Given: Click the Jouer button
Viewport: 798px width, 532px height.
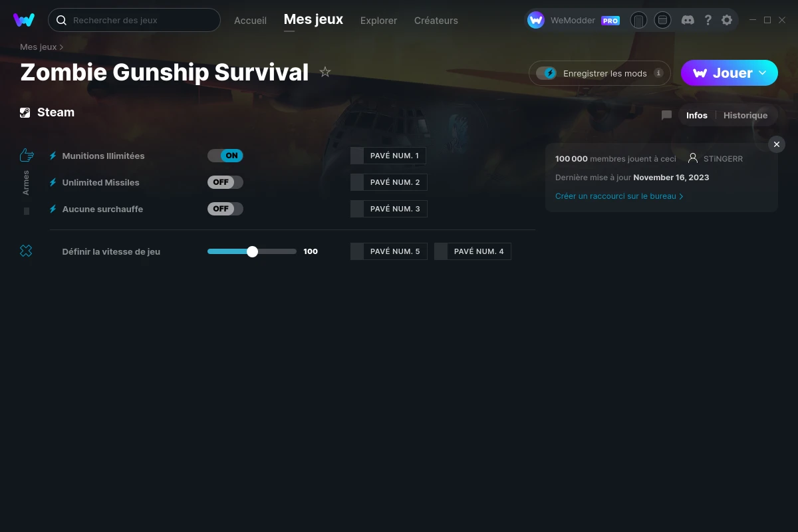Looking at the screenshot, I should pos(729,72).
